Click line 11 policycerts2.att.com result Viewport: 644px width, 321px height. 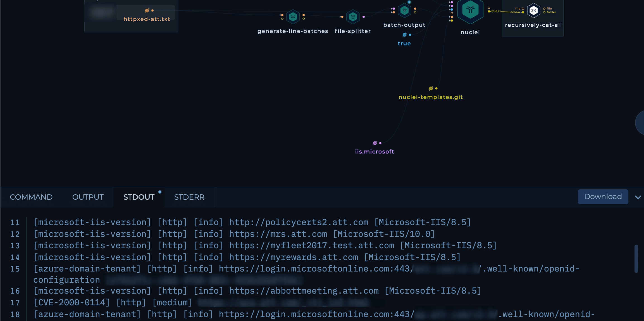[x=252, y=222]
